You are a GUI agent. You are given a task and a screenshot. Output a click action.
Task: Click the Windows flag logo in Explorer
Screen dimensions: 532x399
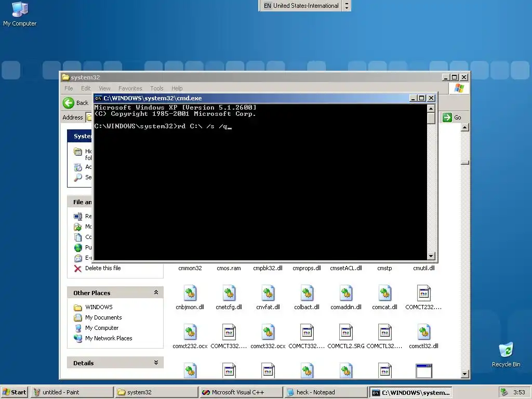[x=459, y=88]
